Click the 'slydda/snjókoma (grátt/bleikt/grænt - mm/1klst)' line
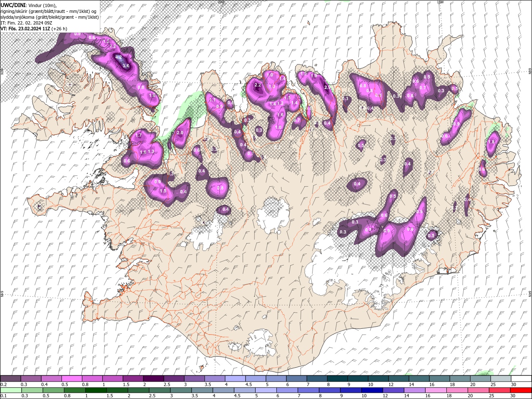Viewport: 532px width, 399px height. tap(50, 17)
